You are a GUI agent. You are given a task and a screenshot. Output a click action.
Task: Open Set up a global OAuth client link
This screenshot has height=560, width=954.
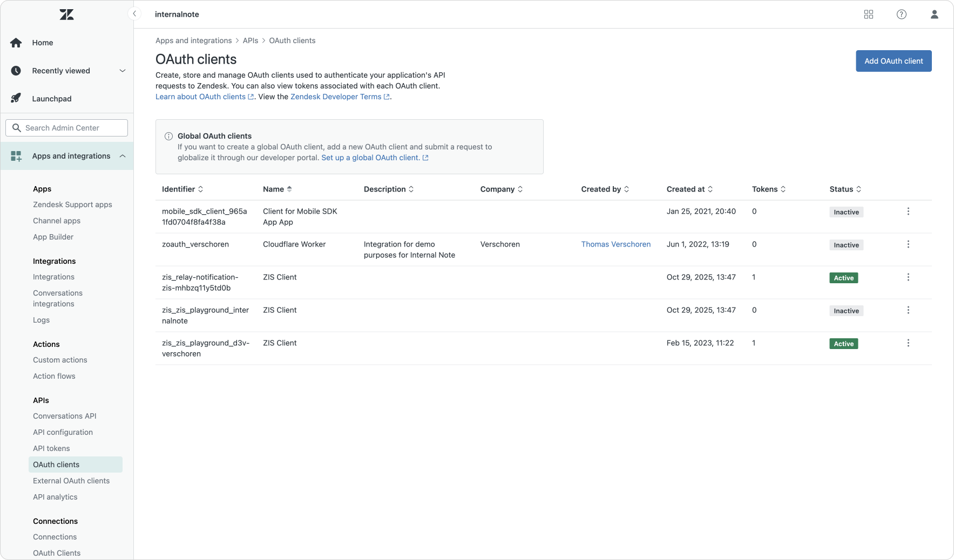click(375, 158)
